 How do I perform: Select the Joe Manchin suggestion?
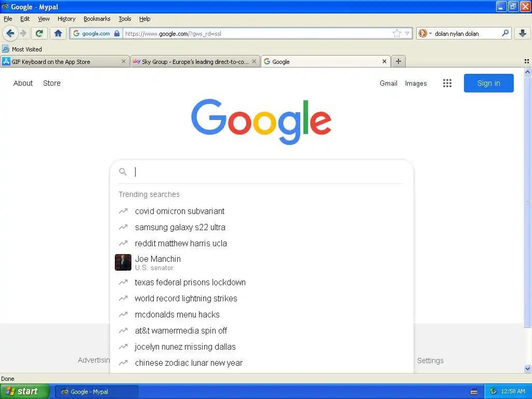[x=262, y=262]
